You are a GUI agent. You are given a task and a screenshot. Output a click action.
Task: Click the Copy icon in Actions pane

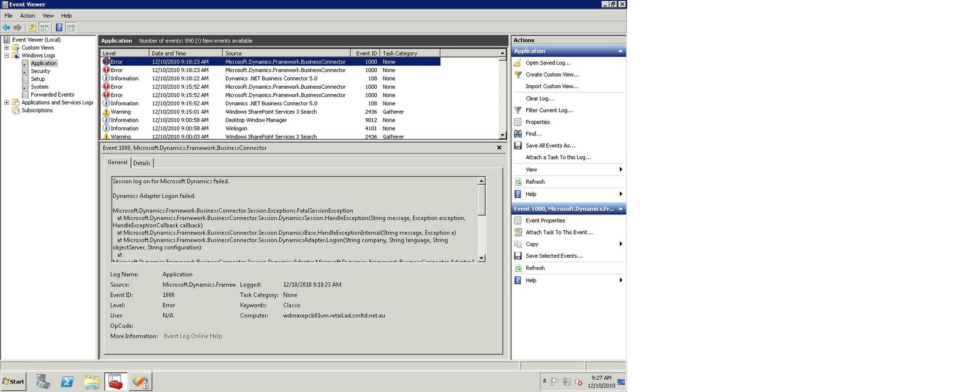point(518,244)
